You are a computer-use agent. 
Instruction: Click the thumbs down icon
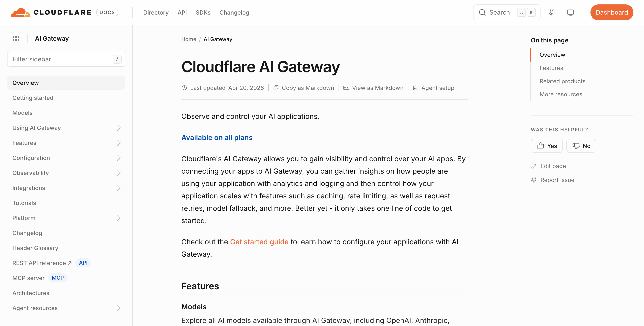point(576,146)
